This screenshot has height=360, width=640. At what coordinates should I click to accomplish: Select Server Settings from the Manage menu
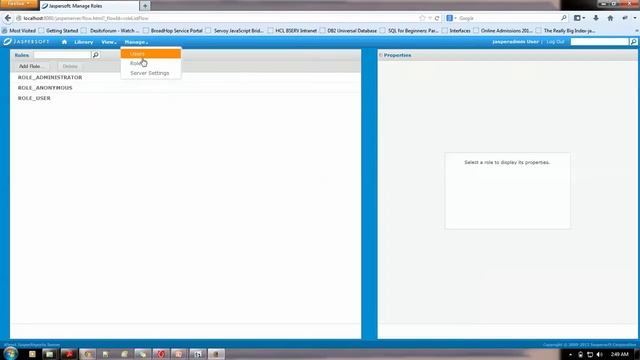[151, 73]
